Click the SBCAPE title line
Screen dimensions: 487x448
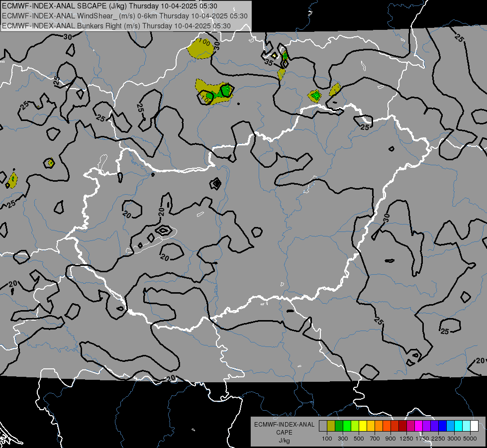click(109, 6)
